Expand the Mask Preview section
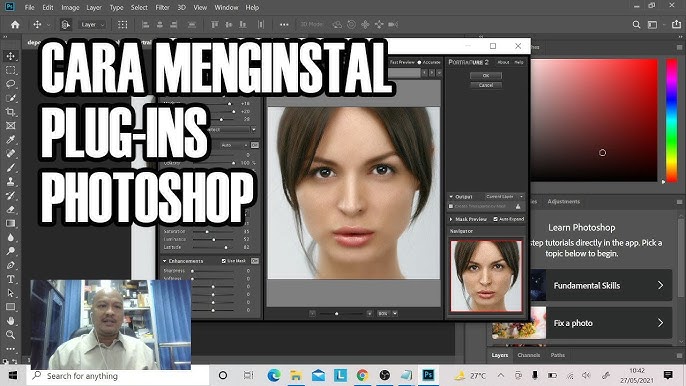This screenshot has width=686, height=386. tap(451, 219)
